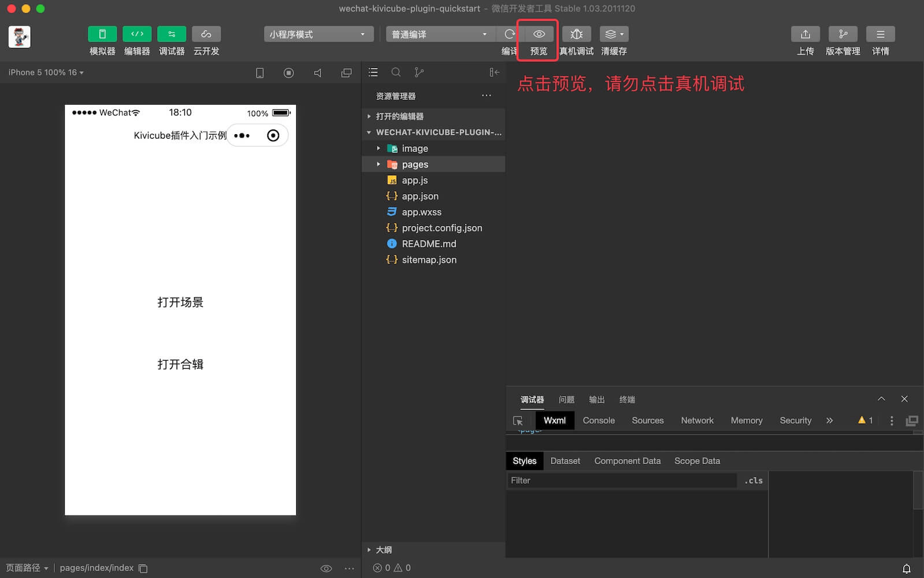Click the 打开场景 link in the simulator

pos(180,302)
